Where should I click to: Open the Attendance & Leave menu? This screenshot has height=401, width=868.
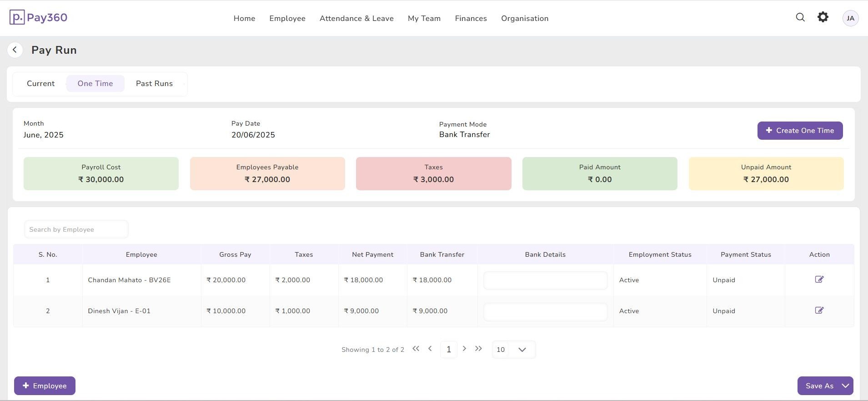pyautogui.click(x=356, y=18)
